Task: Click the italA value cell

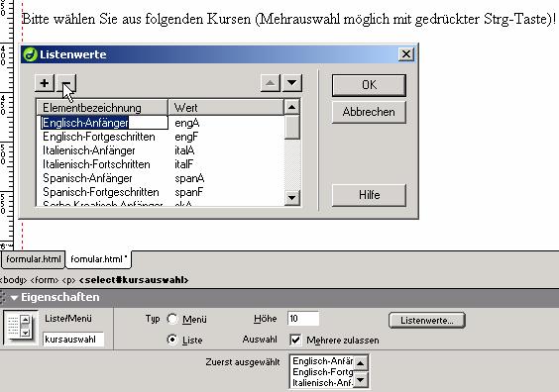Action: click(184, 150)
